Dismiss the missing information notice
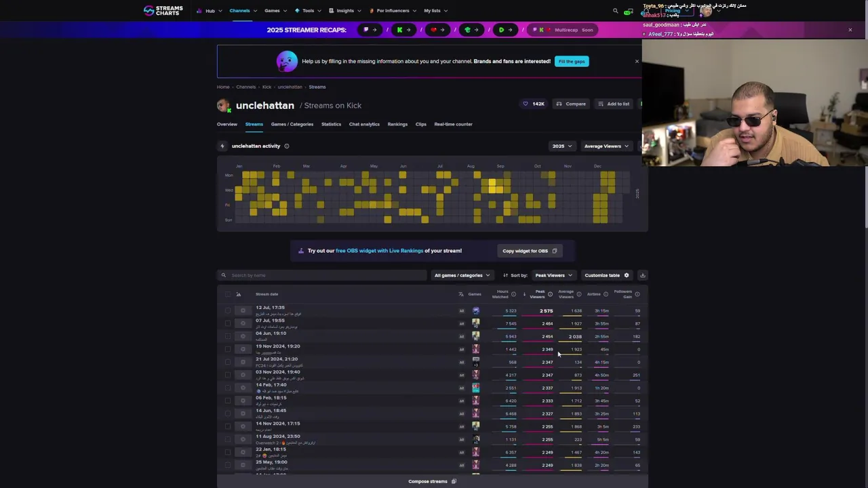Screen dimensions: 868x488 click(x=637, y=62)
